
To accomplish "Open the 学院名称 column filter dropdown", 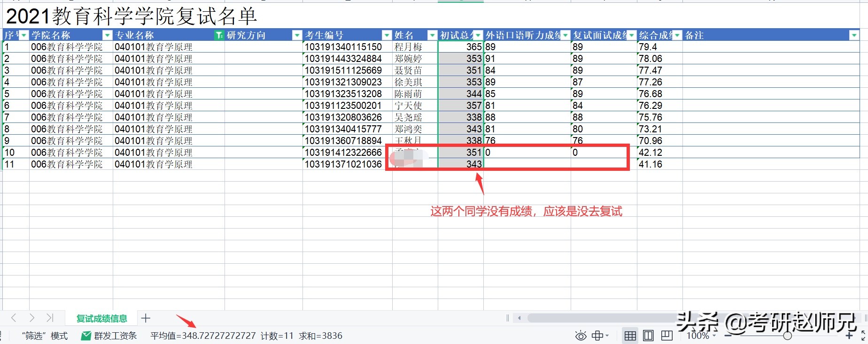I will (107, 35).
